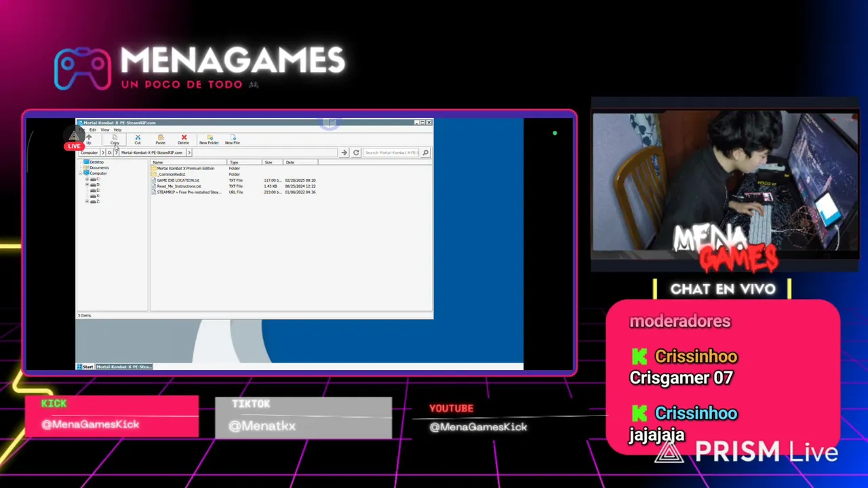The image size is (868, 488).
Task: Create a file with New File icon
Action: point(233,137)
